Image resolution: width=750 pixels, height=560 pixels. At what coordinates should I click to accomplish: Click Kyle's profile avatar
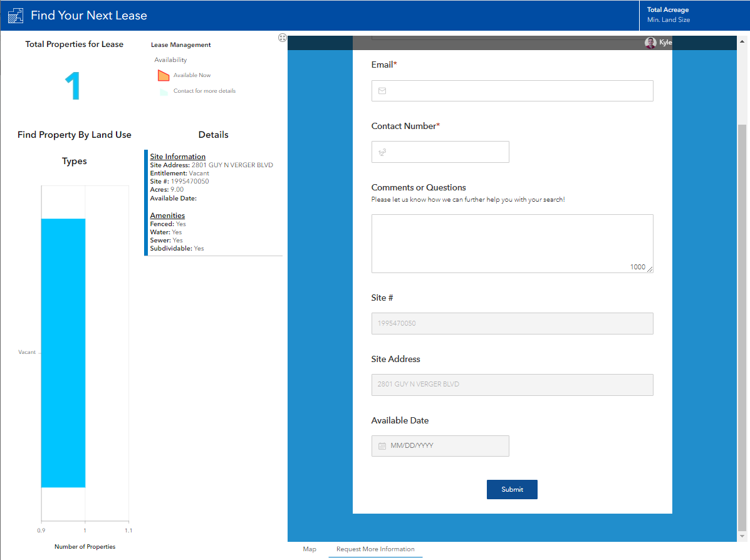(650, 43)
